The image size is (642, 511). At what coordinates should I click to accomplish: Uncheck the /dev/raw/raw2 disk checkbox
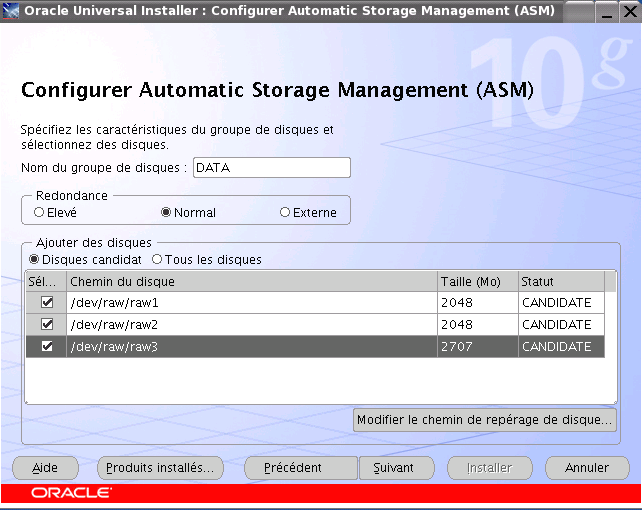pos(47,325)
